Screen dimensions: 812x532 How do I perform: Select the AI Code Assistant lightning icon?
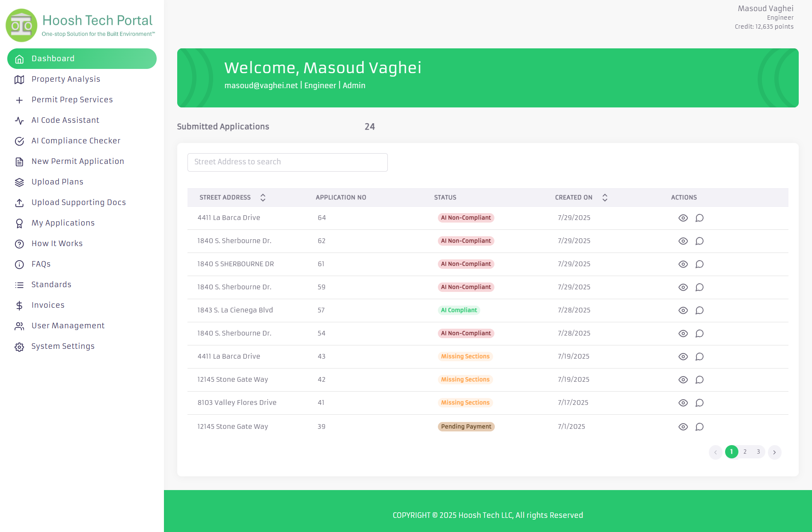point(19,120)
